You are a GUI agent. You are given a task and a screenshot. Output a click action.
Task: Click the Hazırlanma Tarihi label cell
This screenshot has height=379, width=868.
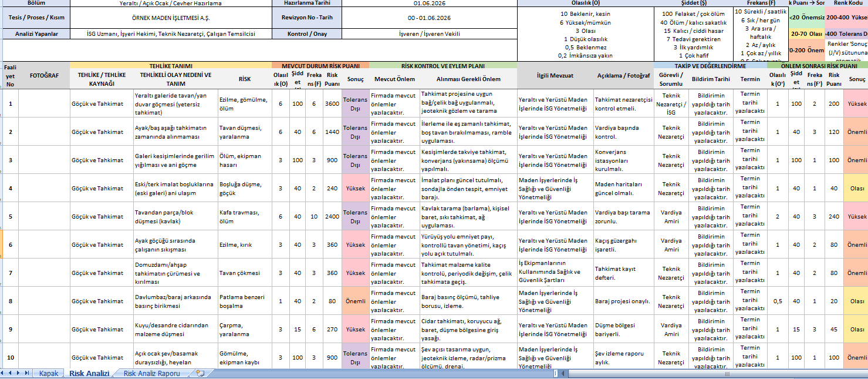(x=307, y=3)
